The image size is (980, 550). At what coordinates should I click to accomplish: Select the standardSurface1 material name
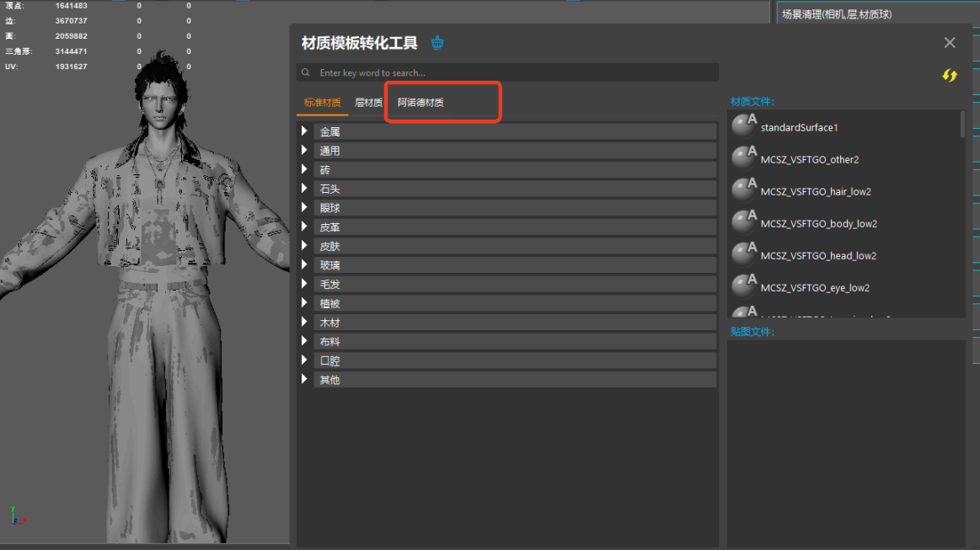[800, 127]
